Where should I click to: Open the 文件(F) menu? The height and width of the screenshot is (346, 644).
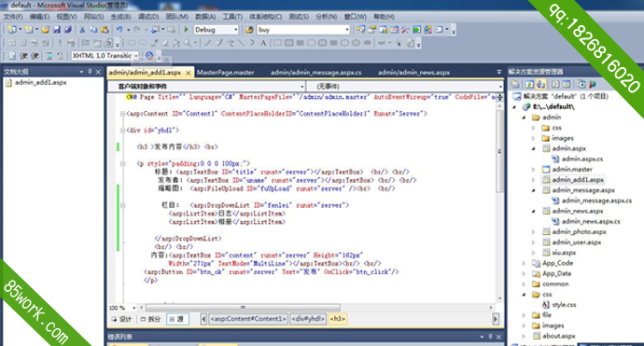[x=13, y=17]
